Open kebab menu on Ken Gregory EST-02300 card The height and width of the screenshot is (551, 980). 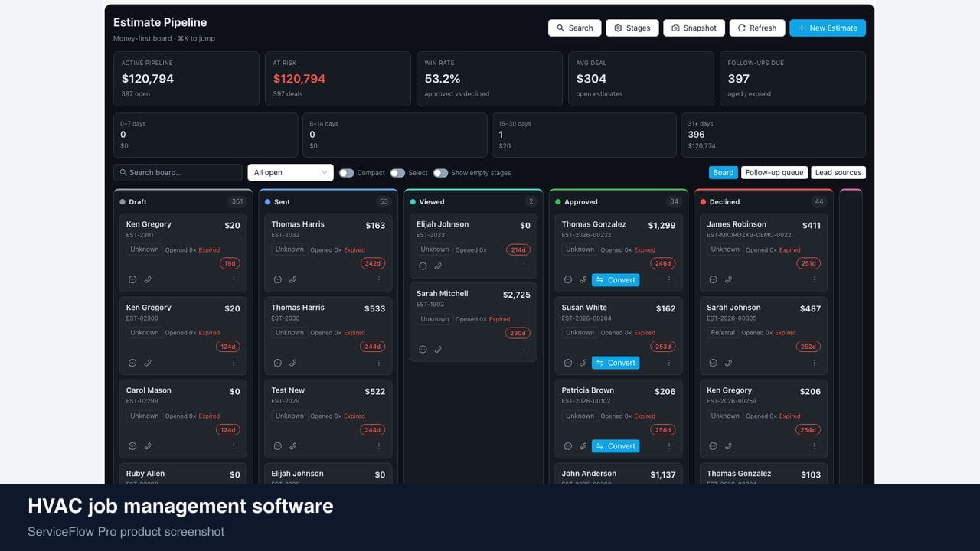pyautogui.click(x=234, y=364)
